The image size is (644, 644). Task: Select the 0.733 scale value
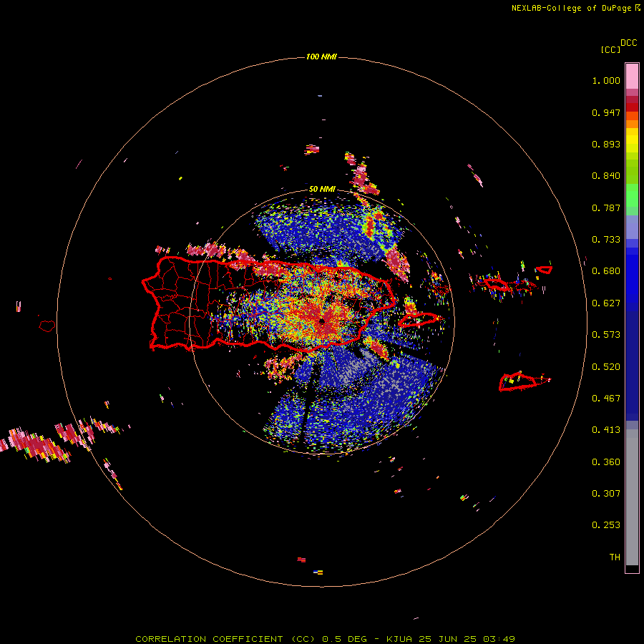pyautogui.click(x=606, y=240)
